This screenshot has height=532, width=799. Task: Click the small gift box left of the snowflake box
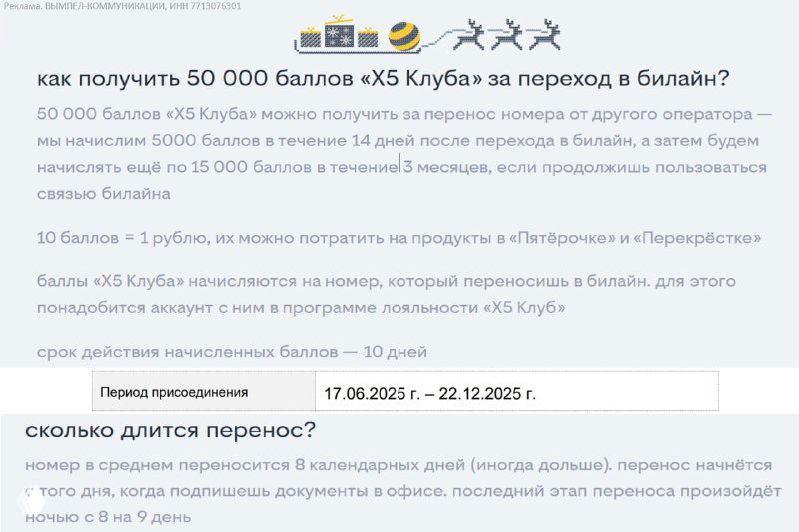[312, 38]
